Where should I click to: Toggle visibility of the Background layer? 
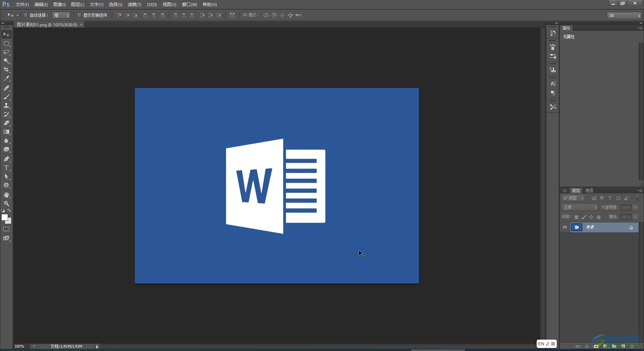click(x=565, y=227)
